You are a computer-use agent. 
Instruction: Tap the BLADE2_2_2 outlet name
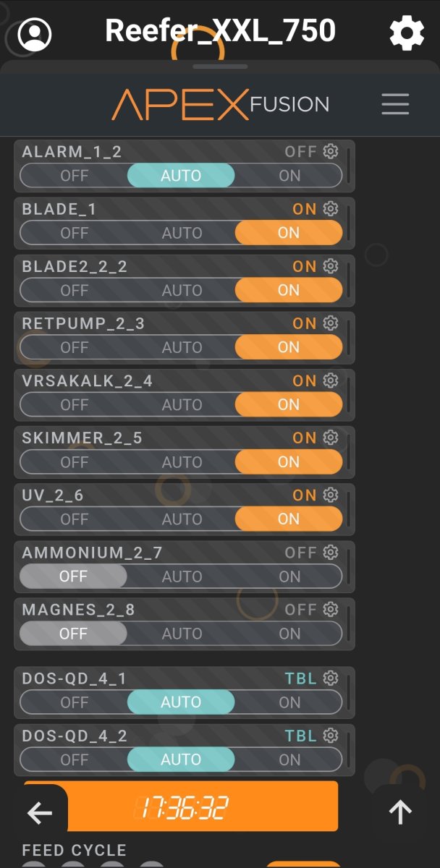75,266
